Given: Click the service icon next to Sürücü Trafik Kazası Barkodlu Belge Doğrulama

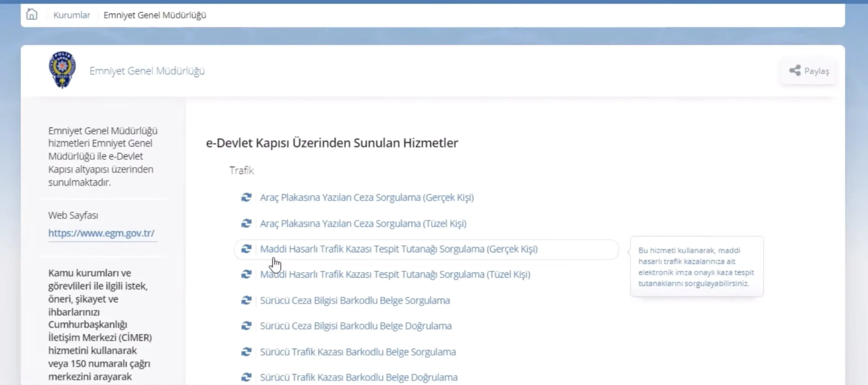Looking at the screenshot, I should click(x=247, y=377).
